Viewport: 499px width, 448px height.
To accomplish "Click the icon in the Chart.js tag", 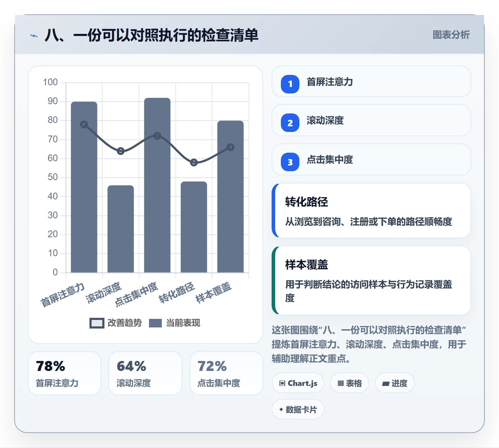I will pyautogui.click(x=282, y=383).
